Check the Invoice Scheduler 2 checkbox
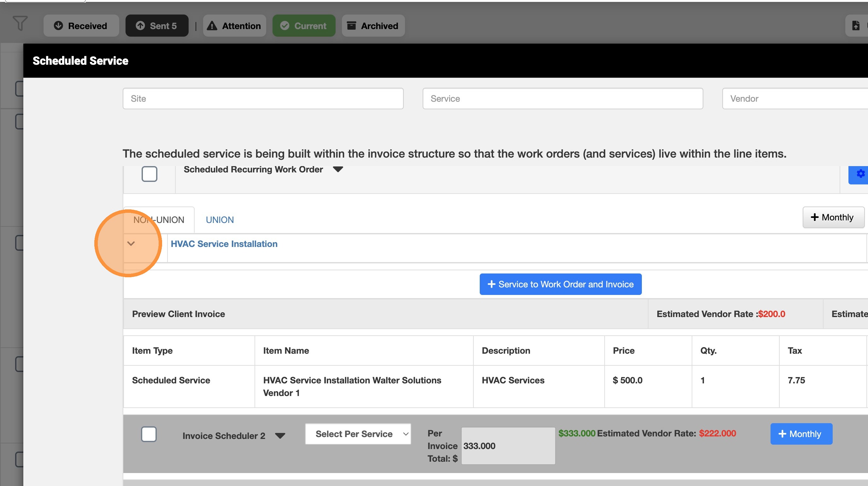The height and width of the screenshot is (486, 868). pyautogui.click(x=149, y=434)
